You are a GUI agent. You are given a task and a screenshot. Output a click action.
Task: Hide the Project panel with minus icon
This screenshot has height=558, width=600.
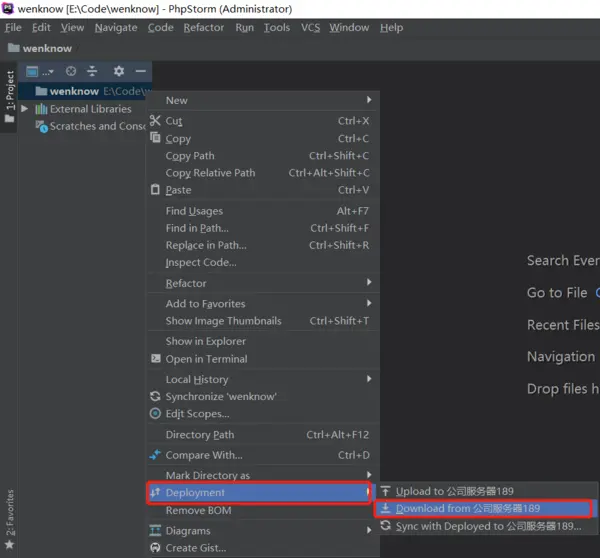(x=140, y=71)
